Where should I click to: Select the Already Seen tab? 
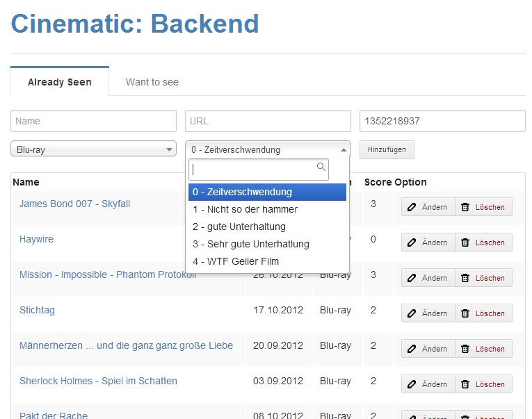click(60, 82)
